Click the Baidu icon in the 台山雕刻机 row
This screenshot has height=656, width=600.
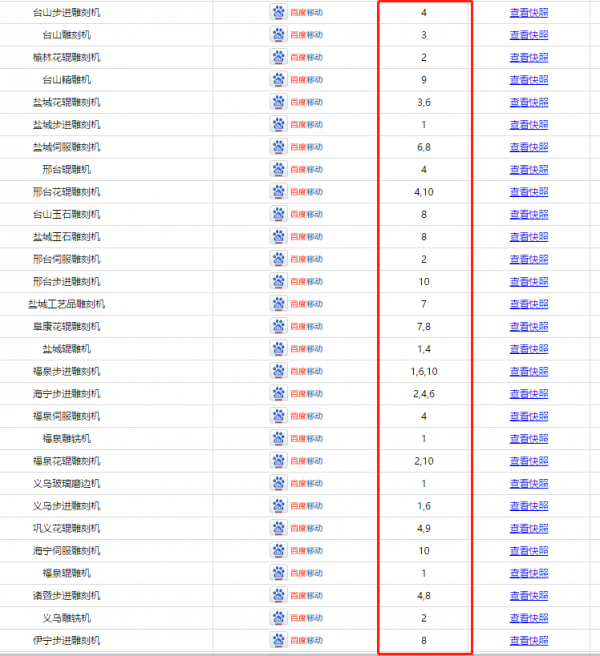click(x=278, y=35)
